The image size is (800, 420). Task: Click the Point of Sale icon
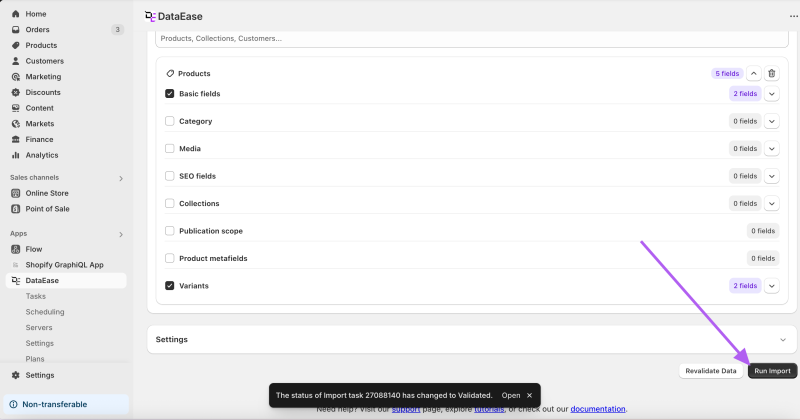coord(16,209)
